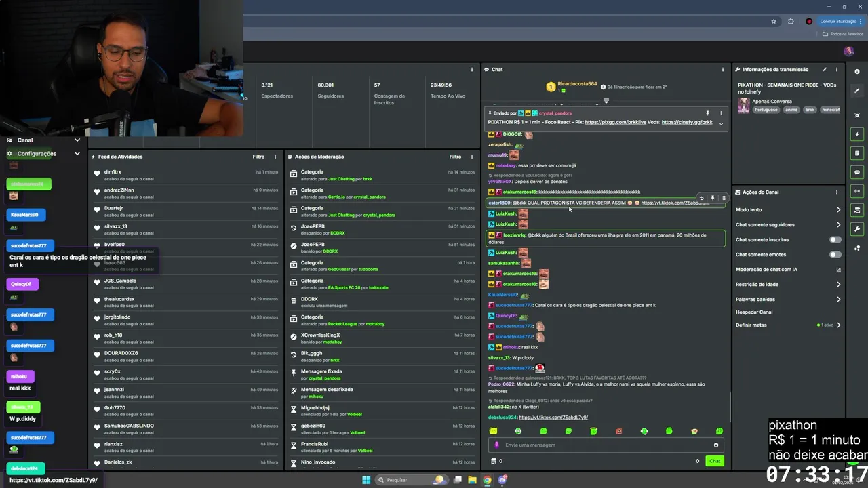This screenshot has height=488, width=868.
Task: Open the Ações de Moderação Filtro
Action: (x=455, y=157)
